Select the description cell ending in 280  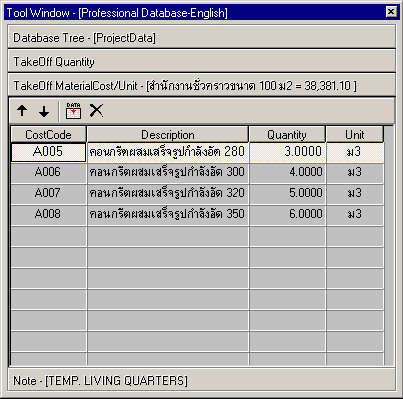pos(168,152)
